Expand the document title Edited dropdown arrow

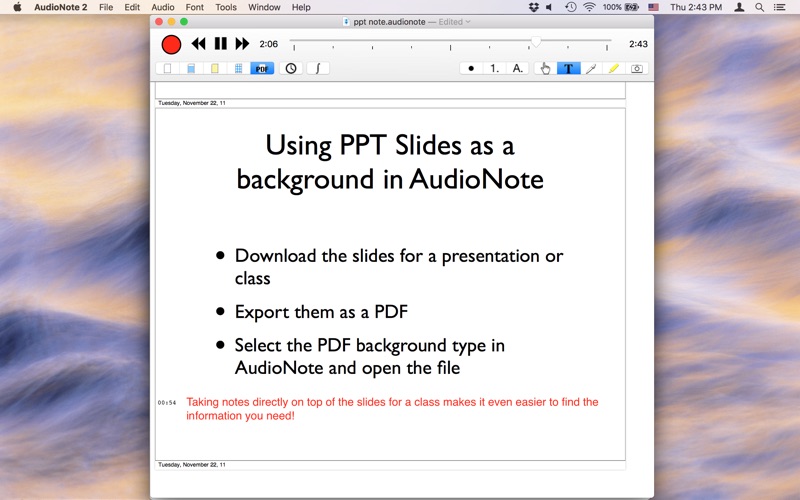click(x=468, y=22)
